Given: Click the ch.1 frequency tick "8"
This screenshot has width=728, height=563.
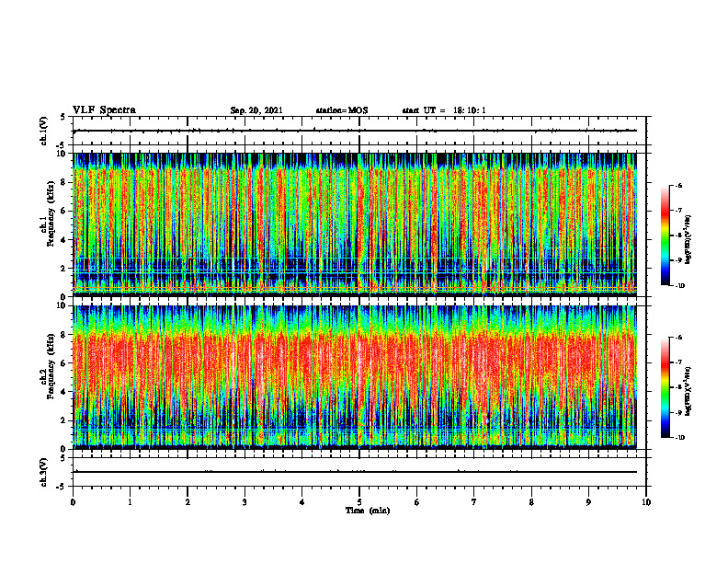Looking at the screenshot, I should (64, 182).
